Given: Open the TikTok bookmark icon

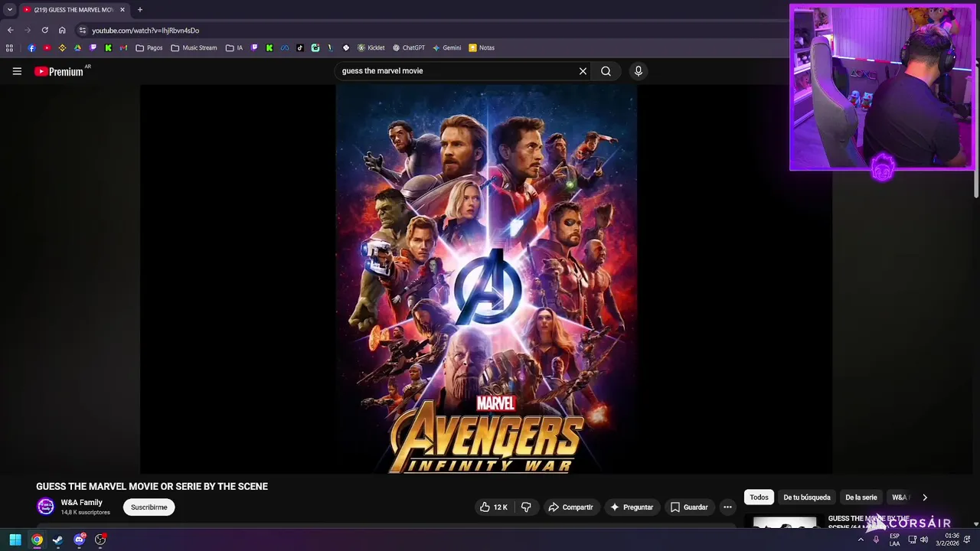Looking at the screenshot, I should pos(300,48).
